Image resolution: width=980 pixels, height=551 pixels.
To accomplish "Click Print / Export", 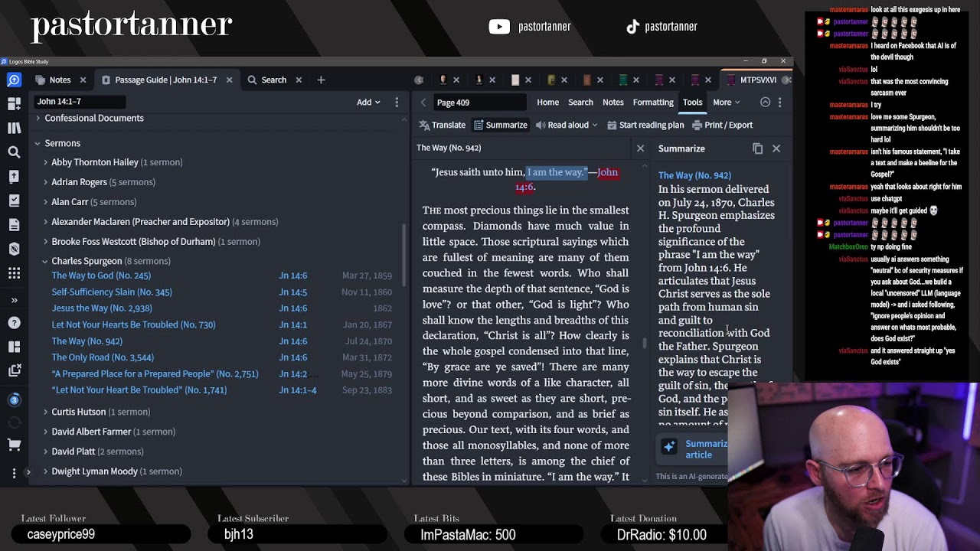I will 723,125.
